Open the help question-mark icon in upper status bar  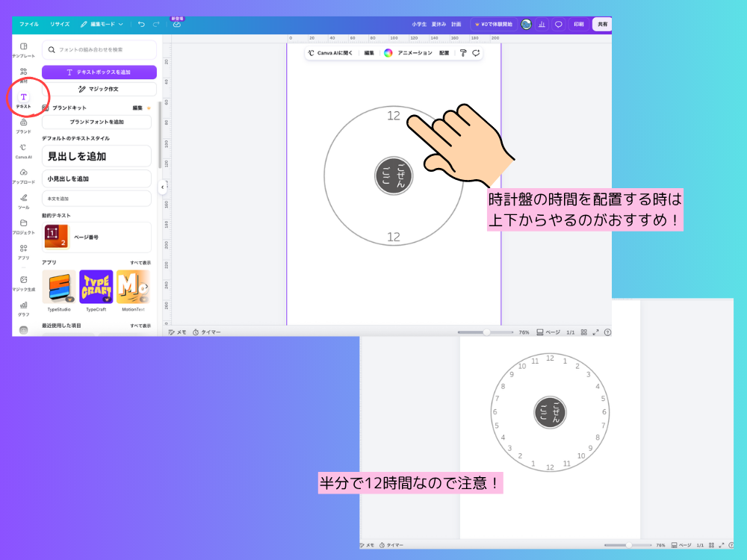tap(607, 332)
